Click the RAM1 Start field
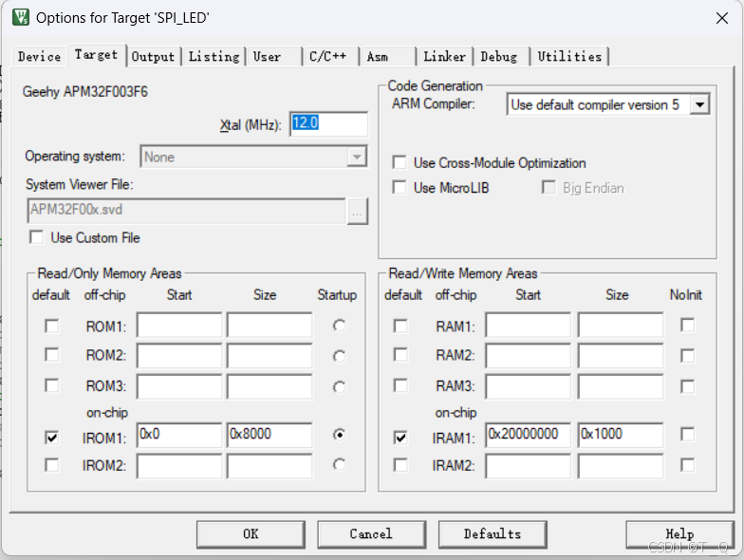 coord(528,325)
